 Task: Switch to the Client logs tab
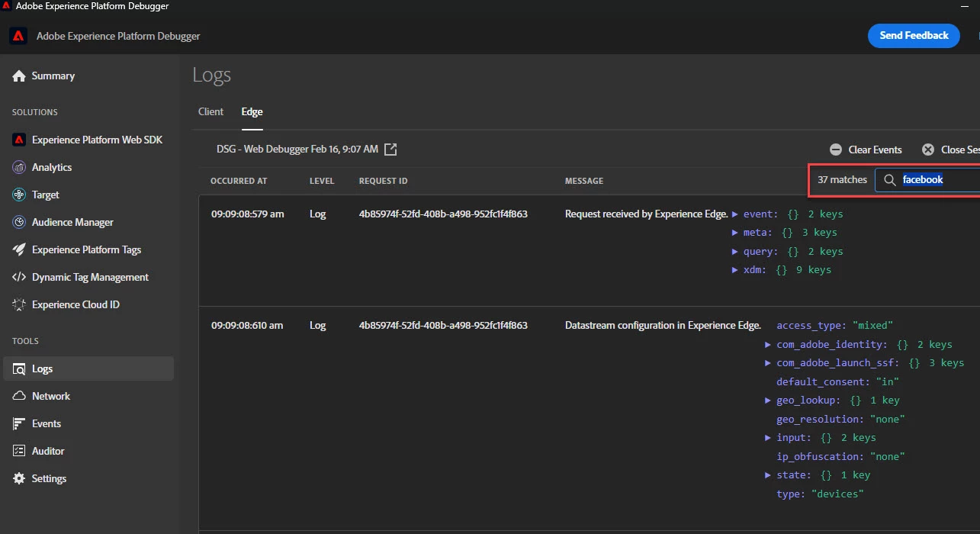(x=210, y=111)
